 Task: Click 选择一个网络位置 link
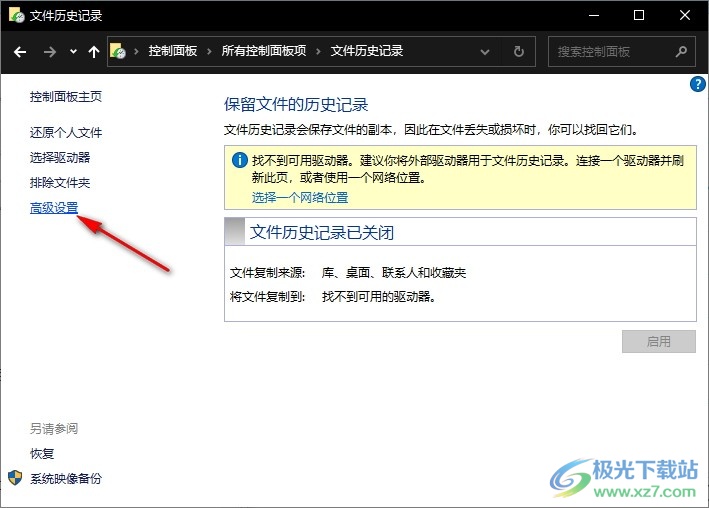click(x=300, y=198)
